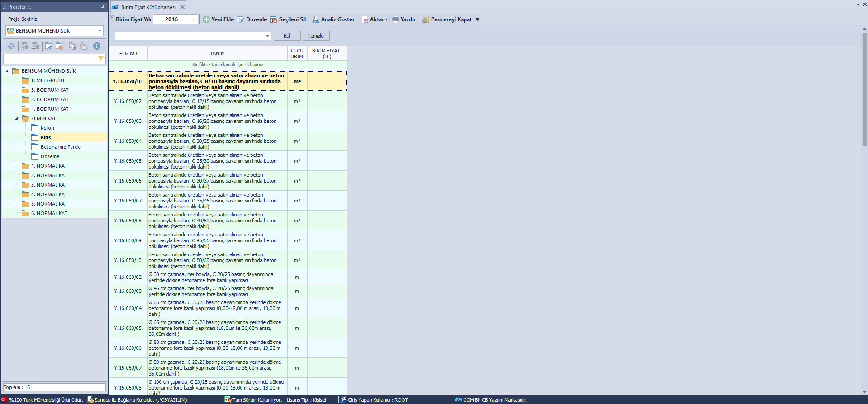Click Düzenle edit button
This screenshot has width=868, height=404.
[252, 19]
